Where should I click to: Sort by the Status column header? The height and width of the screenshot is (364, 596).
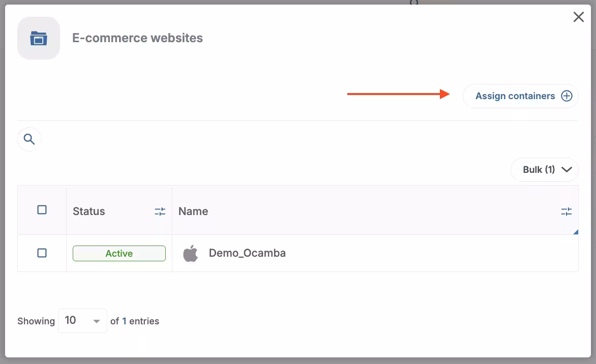(x=89, y=211)
